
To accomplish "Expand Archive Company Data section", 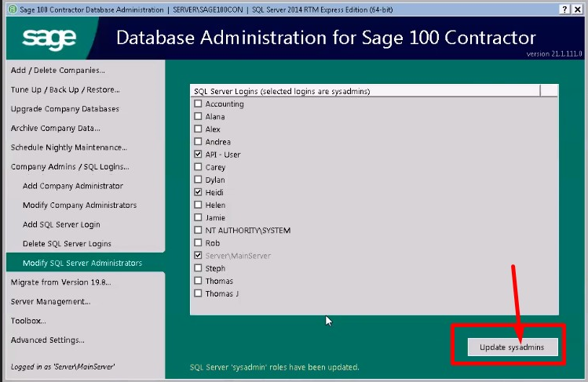I will pyautogui.click(x=56, y=128).
